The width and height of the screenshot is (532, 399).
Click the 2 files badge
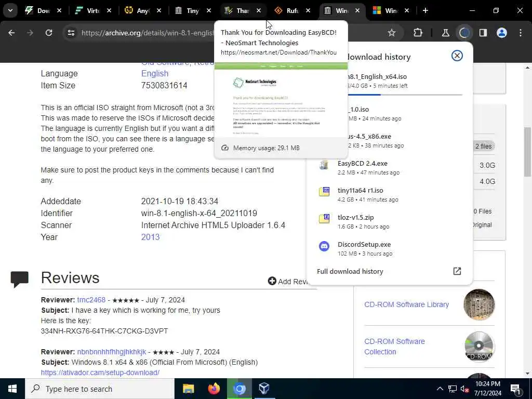coord(484,146)
